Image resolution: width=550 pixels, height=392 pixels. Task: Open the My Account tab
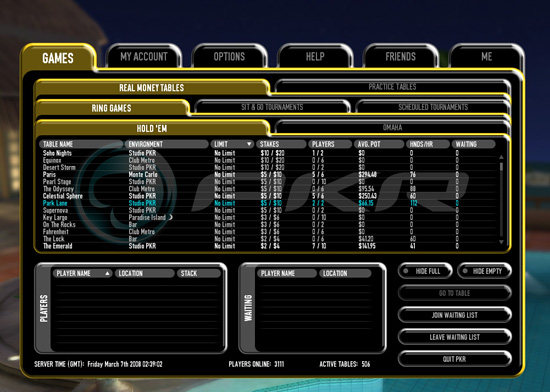click(144, 56)
